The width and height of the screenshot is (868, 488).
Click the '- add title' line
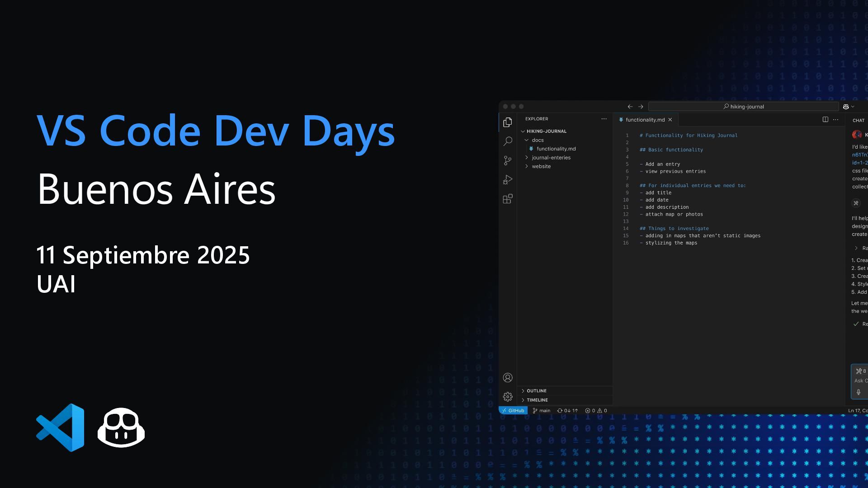(x=655, y=192)
